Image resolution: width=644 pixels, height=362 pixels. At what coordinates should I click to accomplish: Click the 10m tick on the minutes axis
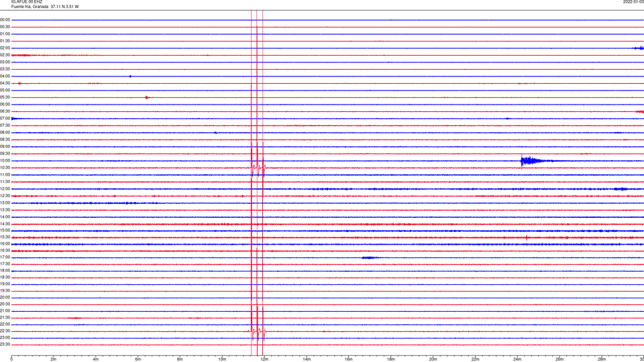[222, 359]
